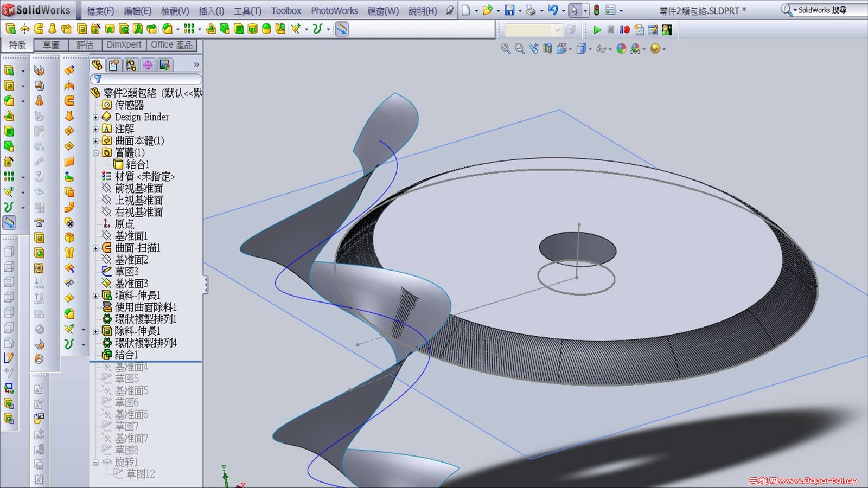Click the FeatureManager panel collapse handle
This screenshot has height=488, width=868.
tap(206, 285)
